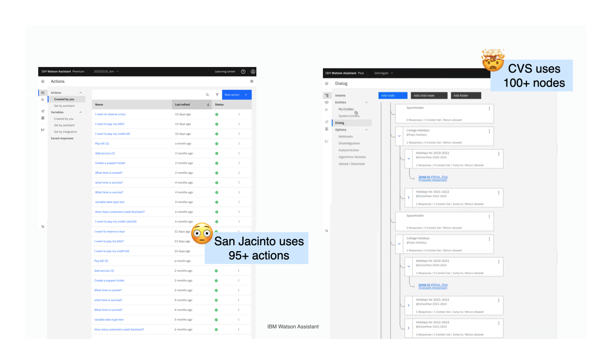Open Intents in the Dialog sidebar
This screenshot has height=364, width=611.
tap(340, 96)
